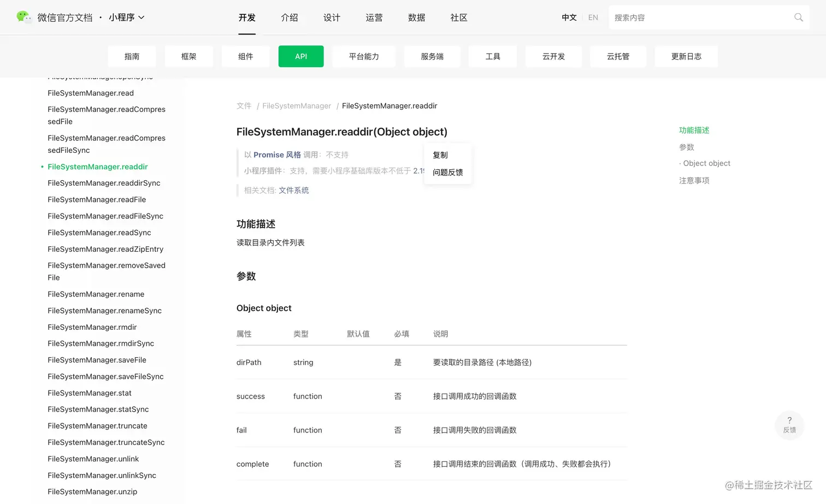The height and width of the screenshot is (504, 826).
Task: Jump to Object object in page outline
Action: 706,163
